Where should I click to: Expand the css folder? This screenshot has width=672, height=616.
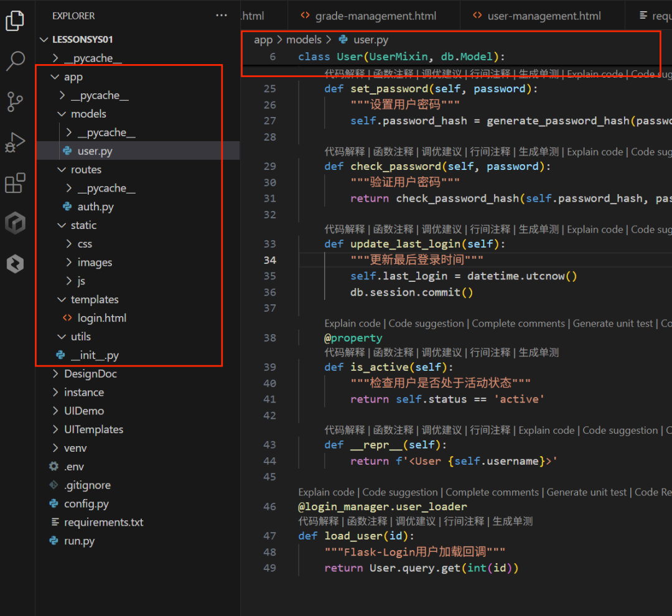click(69, 243)
